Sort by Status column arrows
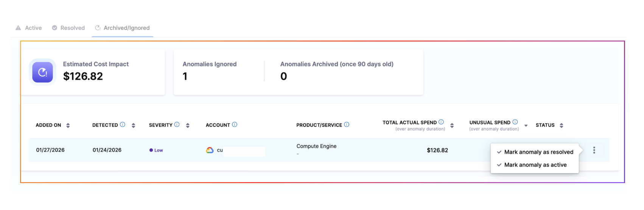The height and width of the screenshot is (210, 644). pos(562,125)
